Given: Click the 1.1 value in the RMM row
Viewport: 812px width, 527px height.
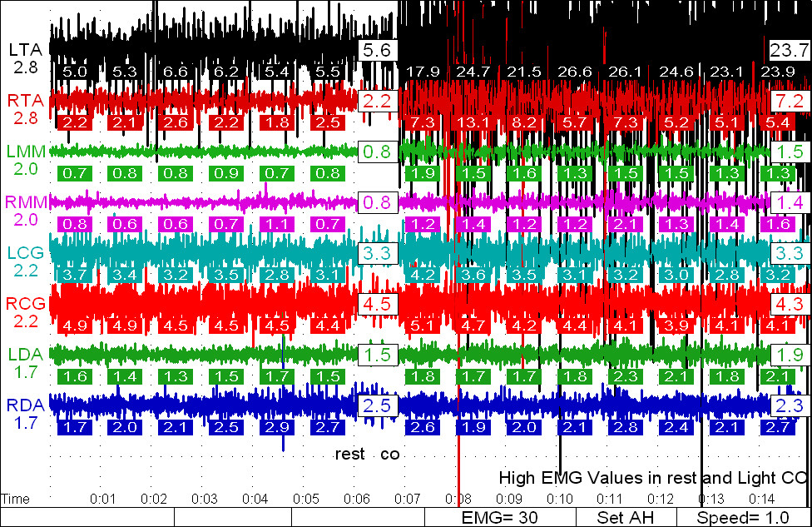Looking at the screenshot, I should click(x=277, y=225).
